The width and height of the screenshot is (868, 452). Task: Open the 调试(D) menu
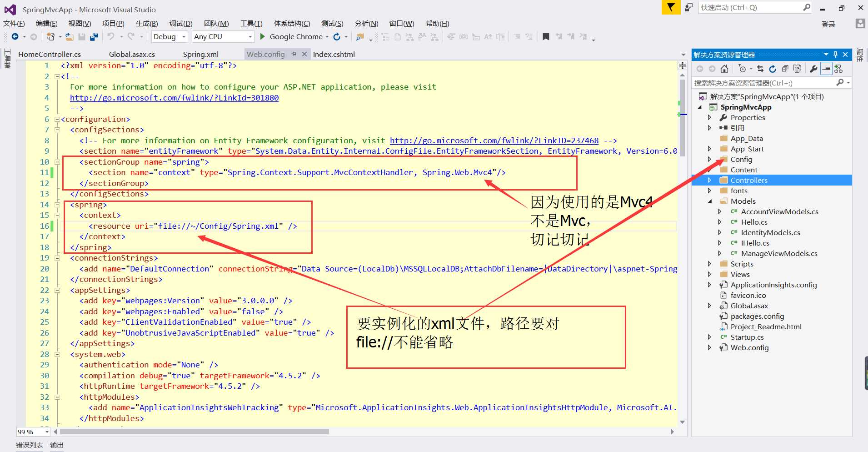point(181,24)
